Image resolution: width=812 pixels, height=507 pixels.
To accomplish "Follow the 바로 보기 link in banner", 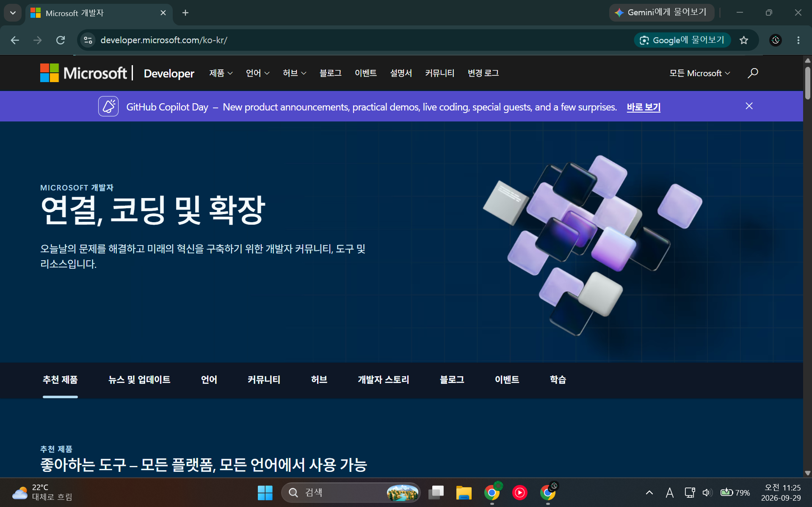I will coord(644,107).
